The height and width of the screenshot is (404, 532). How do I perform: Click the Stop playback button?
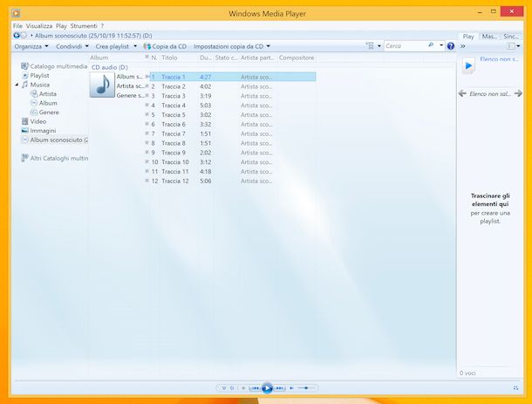coord(243,387)
